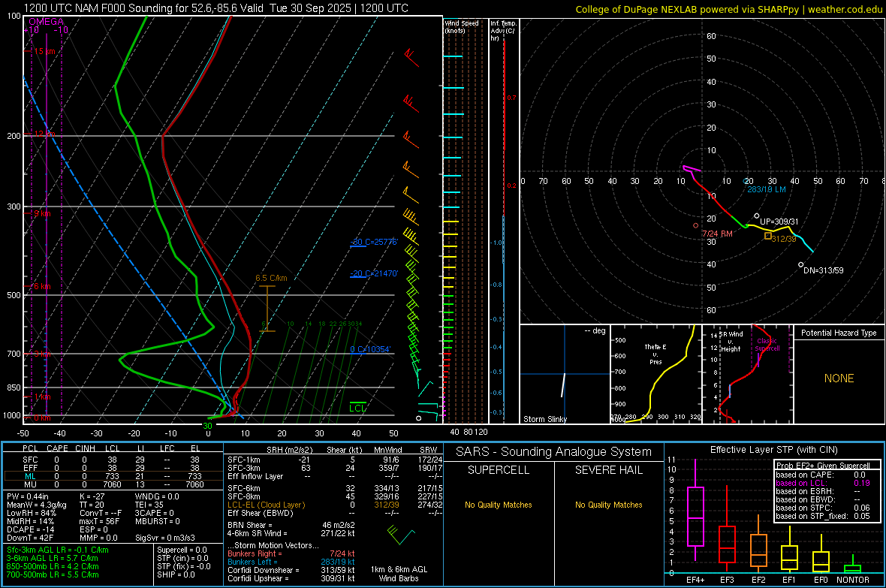Viewport: 886px width, 588px height.
Task: Click the -30 C=25776' height label
Action: point(374,242)
